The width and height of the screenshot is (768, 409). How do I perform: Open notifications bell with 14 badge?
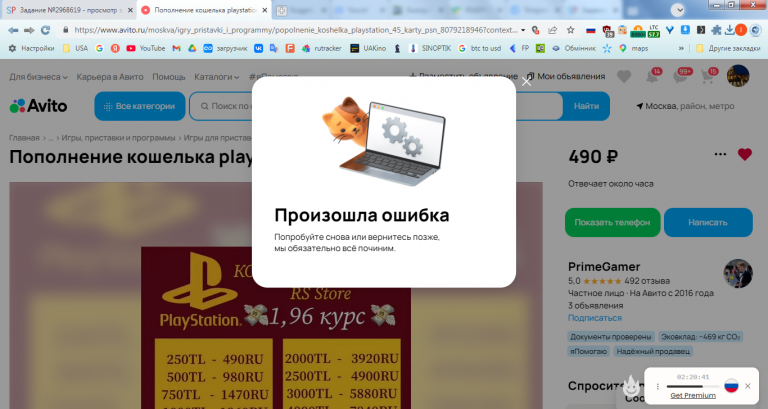coord(653,76)
